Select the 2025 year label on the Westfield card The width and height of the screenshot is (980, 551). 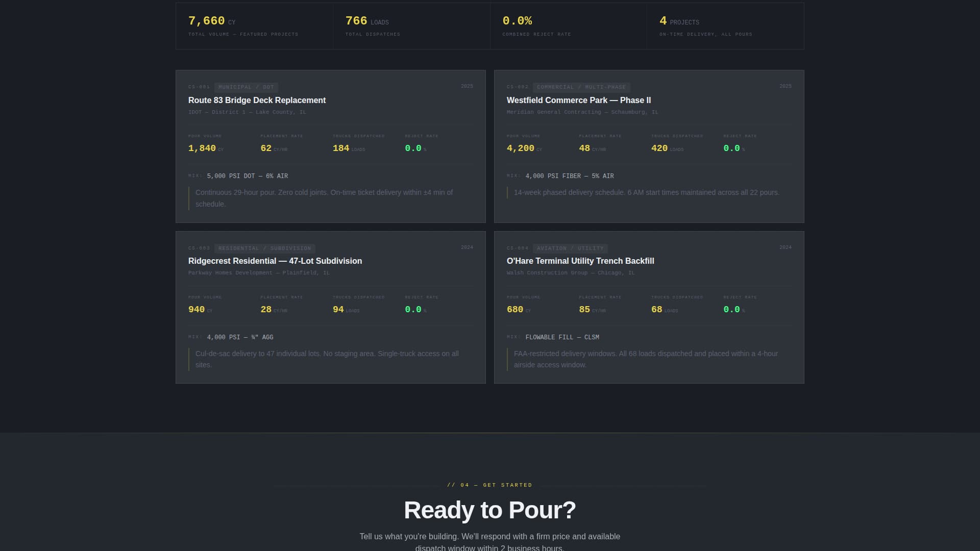point(785,86)
